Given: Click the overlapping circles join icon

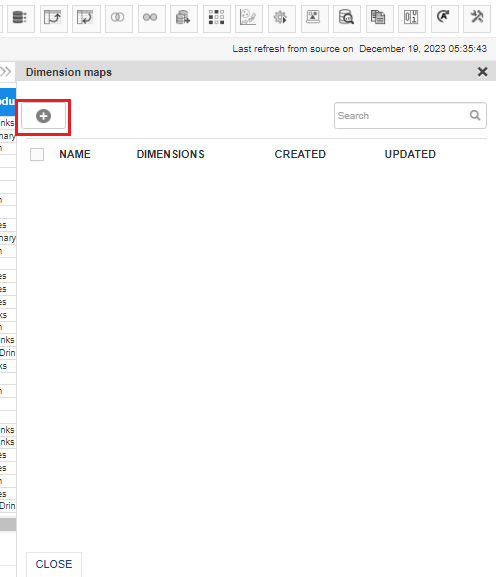Looking at the screenshot, I should coord(118,18).
